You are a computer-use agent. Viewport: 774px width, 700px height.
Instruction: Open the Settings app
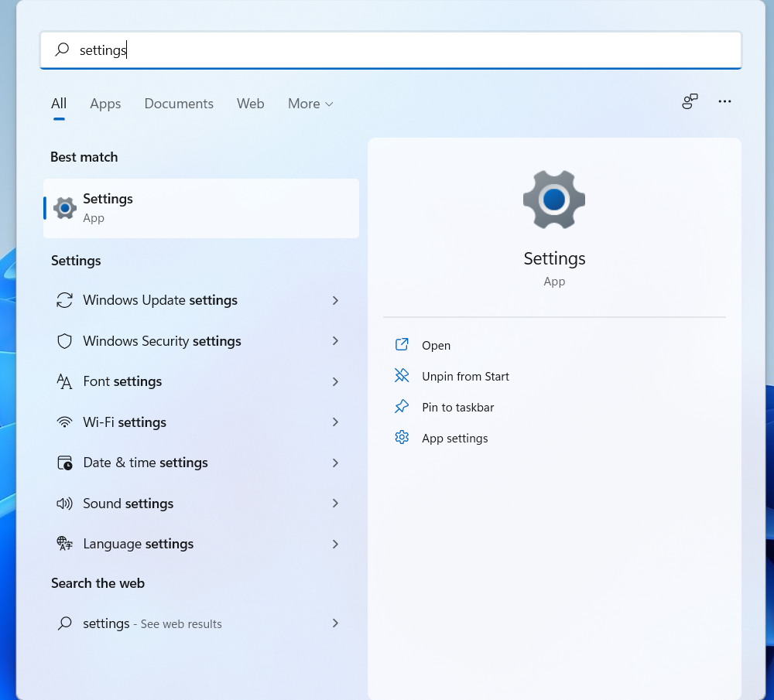pyautogui.click(x=436, y=346)
